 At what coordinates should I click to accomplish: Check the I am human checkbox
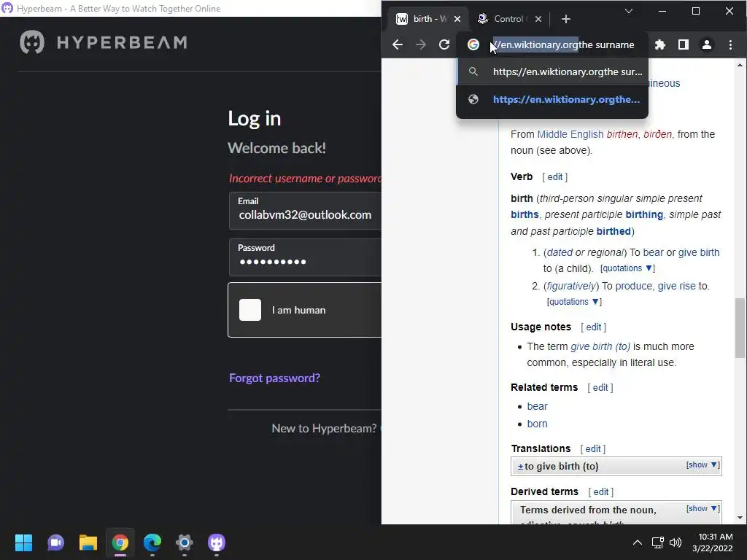pos(250,310)
